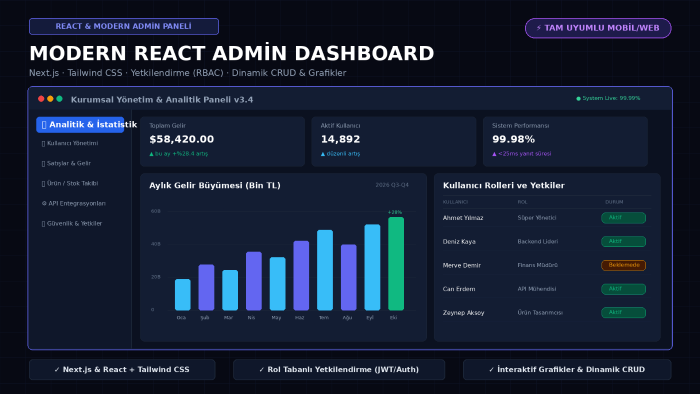Click the 99.98% performance value

pos(513,139)
